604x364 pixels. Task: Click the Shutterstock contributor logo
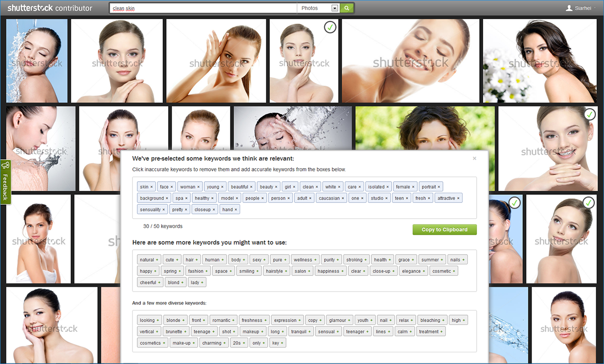point(50,8)
